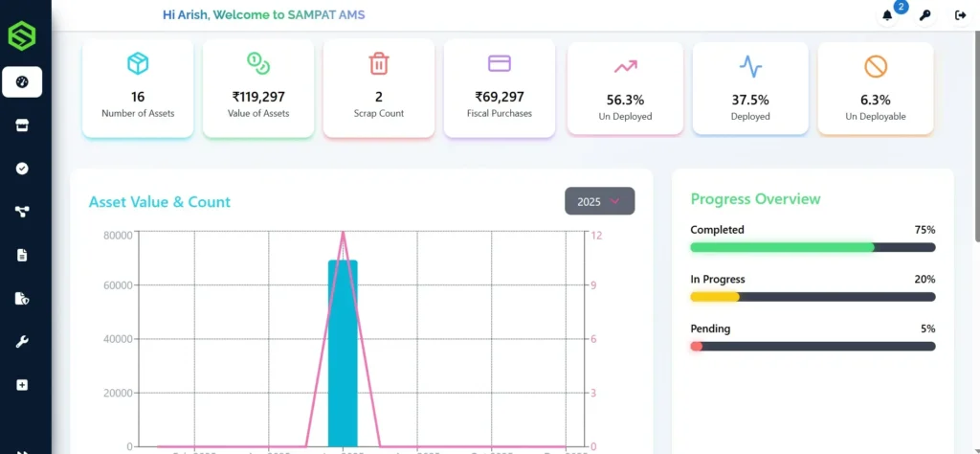980x454 pixels.
Task: Click the plus square sidebar icon
Action: (x=22, y=385)
